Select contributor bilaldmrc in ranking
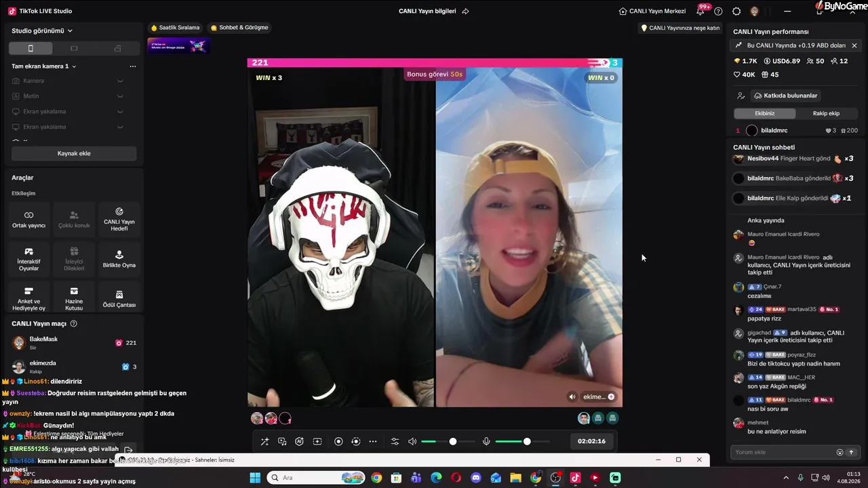This screenshot has width=868, height=488. 797,130
